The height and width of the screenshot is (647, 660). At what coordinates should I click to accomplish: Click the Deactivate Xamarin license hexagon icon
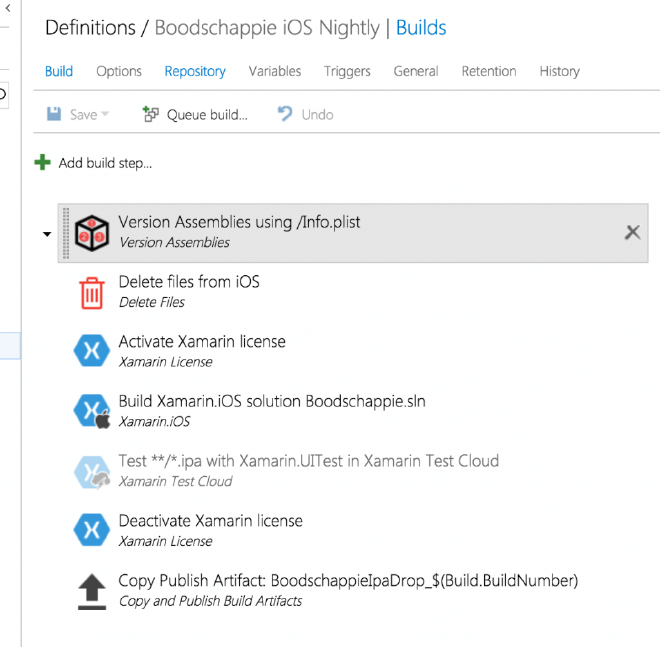point(92,530)
